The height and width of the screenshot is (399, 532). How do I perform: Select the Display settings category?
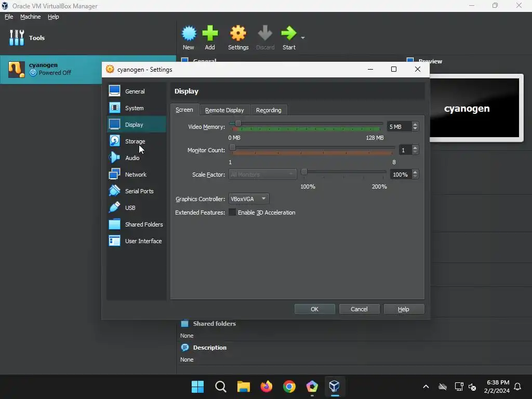click(x=137, y=125)
